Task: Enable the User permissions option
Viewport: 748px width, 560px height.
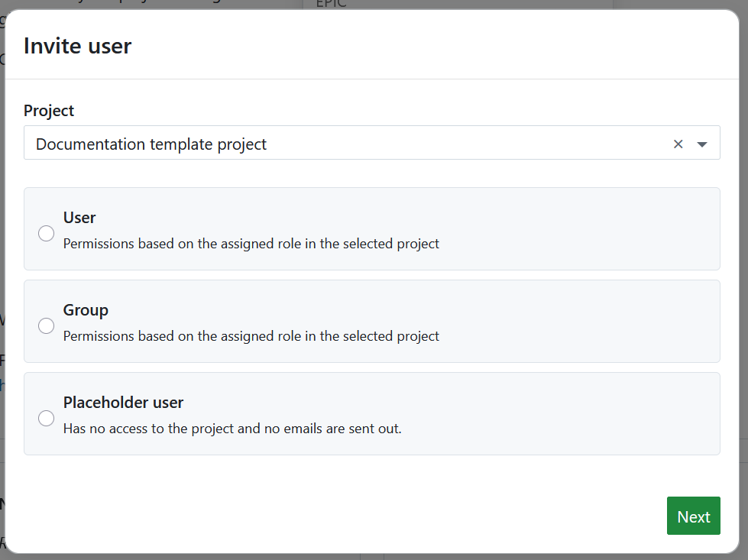Action: coord(46,233)
